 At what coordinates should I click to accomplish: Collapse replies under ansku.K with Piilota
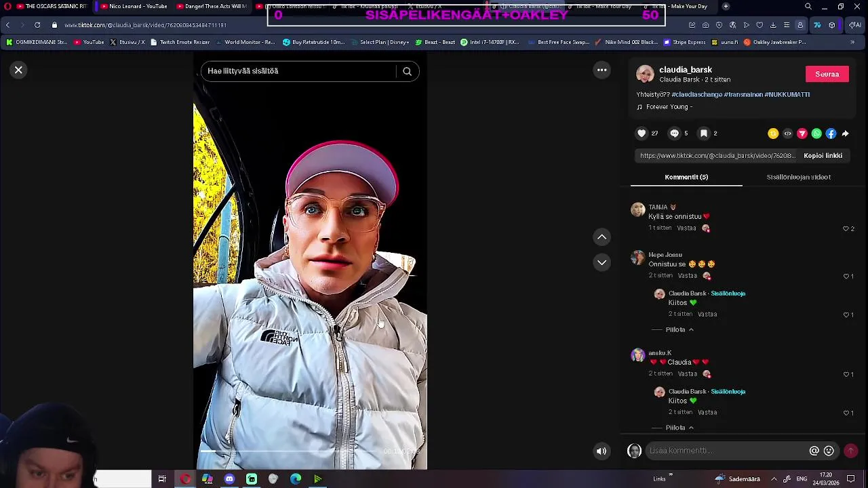point(679,428)
